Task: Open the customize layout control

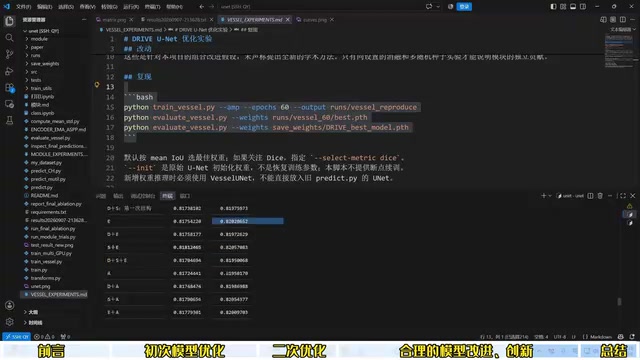Action: click(563, 7)
